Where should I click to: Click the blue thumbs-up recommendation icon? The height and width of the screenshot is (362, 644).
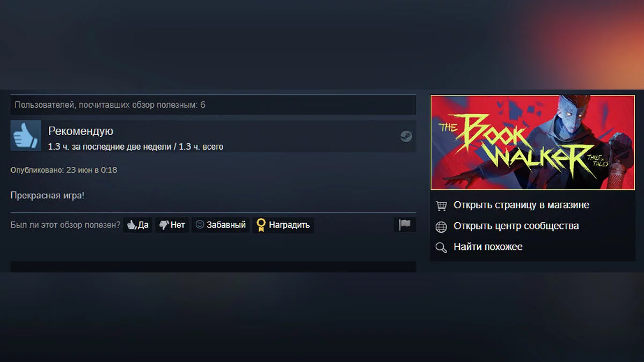tap(26, 135)
